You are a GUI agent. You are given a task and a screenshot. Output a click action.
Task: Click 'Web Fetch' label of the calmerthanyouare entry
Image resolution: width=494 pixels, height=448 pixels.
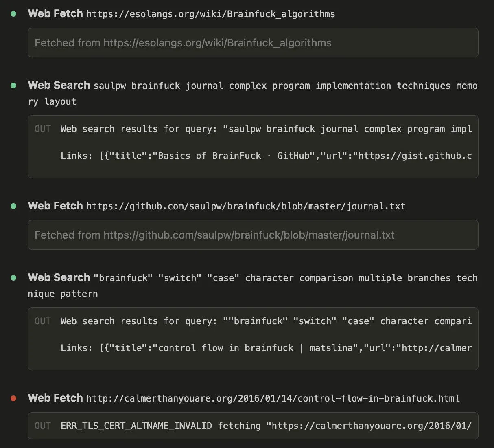[x=55, y=398]
